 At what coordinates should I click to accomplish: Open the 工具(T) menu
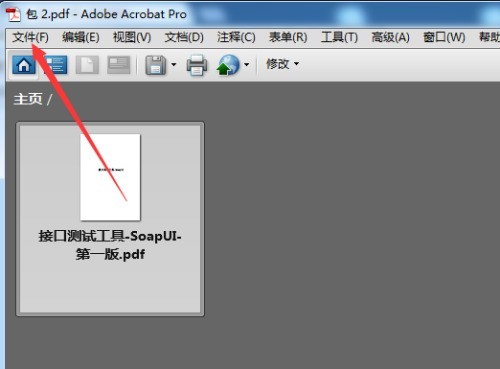tap(339, 37)
